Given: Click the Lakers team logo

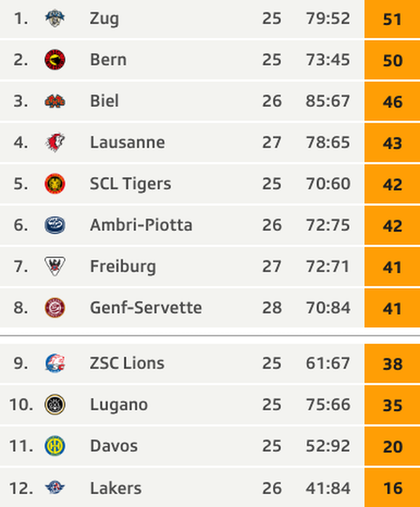Looking at the screenshot, I should click(x=55, y=488).
